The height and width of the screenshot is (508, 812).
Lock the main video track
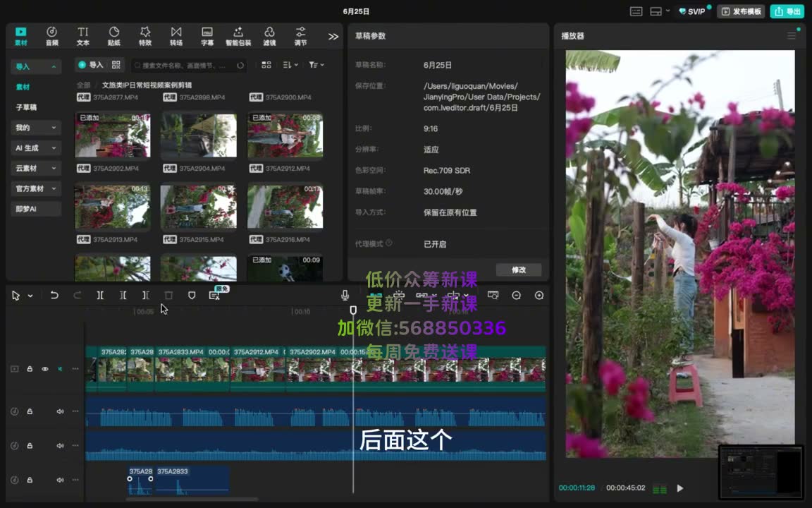30,369
